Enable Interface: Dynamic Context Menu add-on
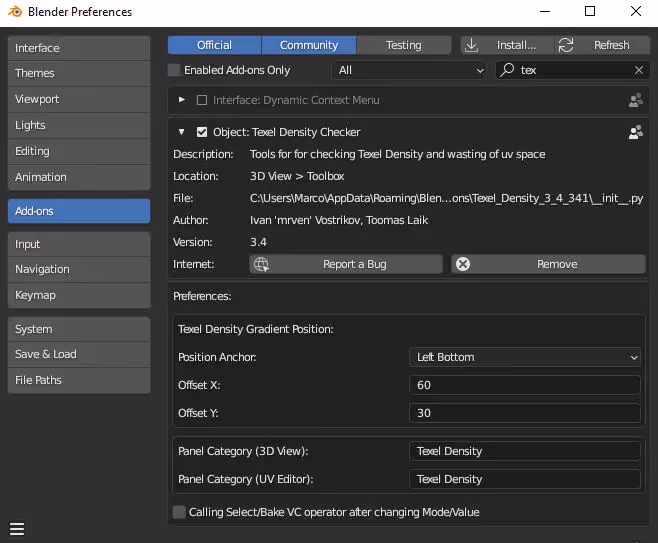Screen dimensions: 658x543 tap(202, 100)
